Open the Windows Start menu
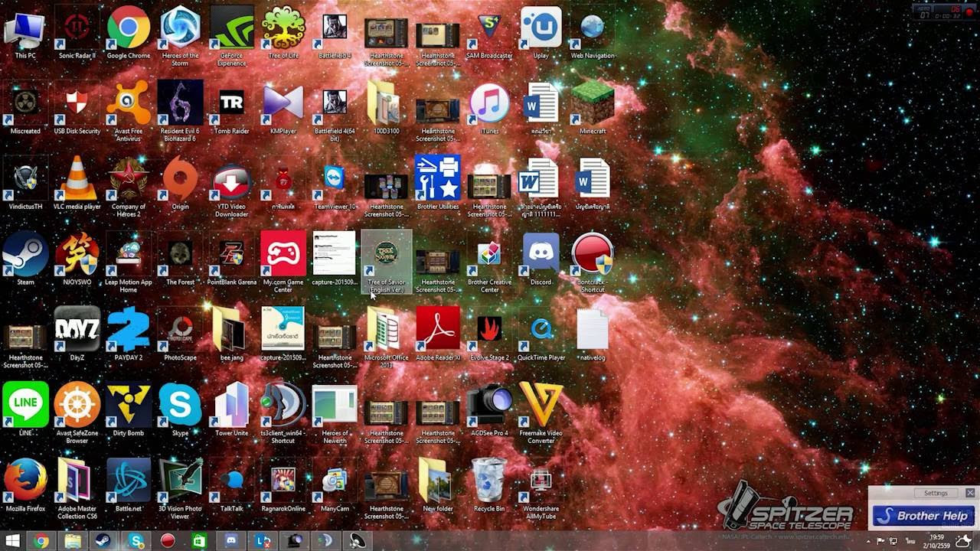The image size is (980, 551). (x=11, y=541)
